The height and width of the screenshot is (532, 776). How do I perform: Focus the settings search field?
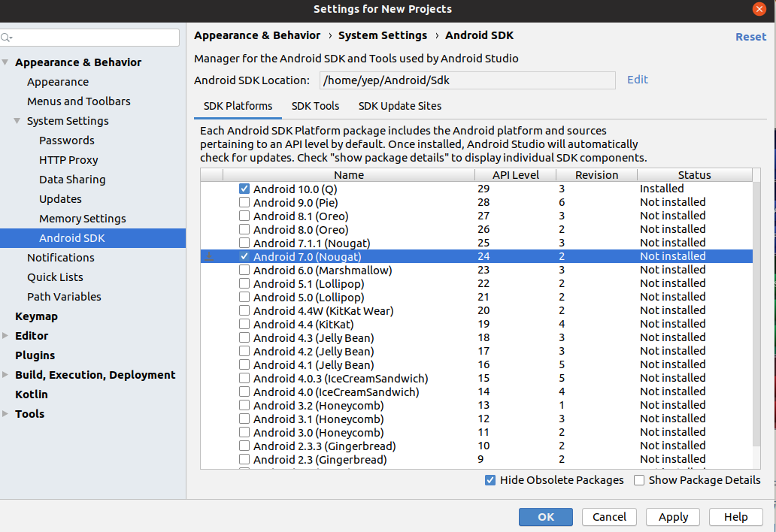point(89,38)
